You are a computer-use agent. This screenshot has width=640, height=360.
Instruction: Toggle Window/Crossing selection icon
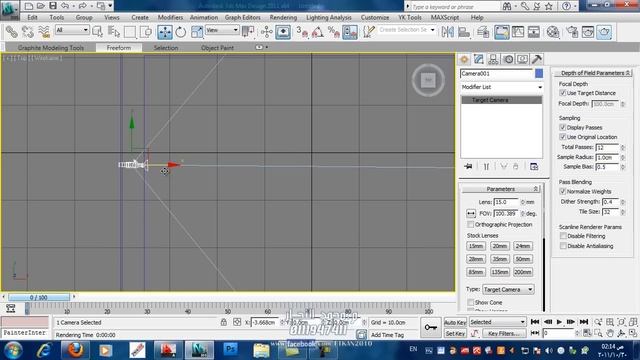[146, 32]
